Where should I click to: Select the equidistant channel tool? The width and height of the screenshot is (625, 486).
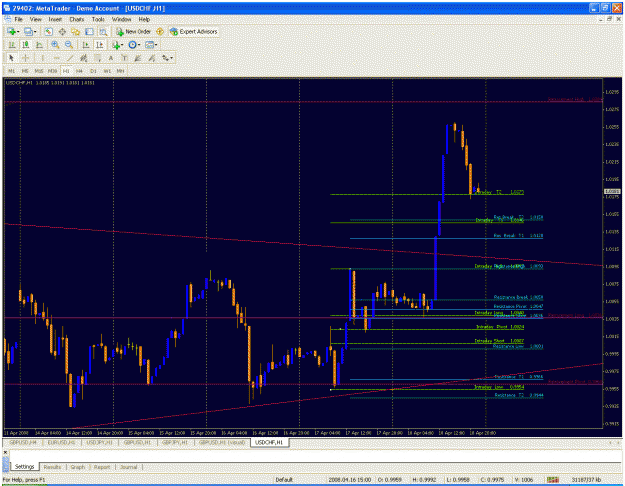pos(83,58)
